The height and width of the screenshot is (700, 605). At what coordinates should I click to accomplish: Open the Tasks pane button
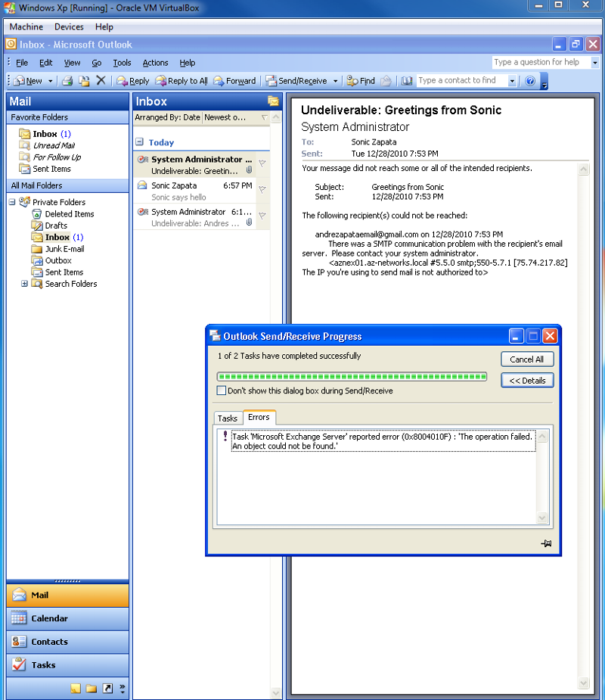pos(68,664)
